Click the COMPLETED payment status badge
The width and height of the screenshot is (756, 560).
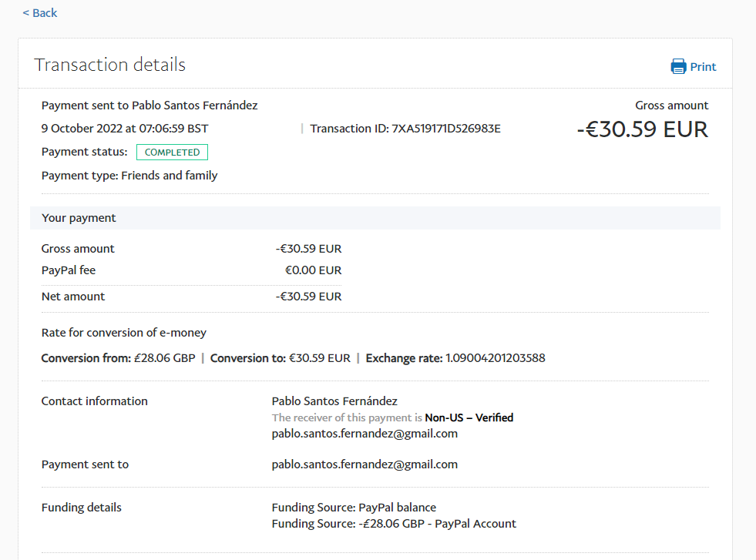tap(172, 153)
